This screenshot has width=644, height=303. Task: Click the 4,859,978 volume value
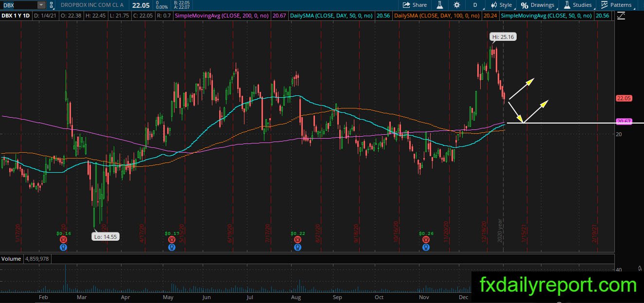(x=36, y=259)
